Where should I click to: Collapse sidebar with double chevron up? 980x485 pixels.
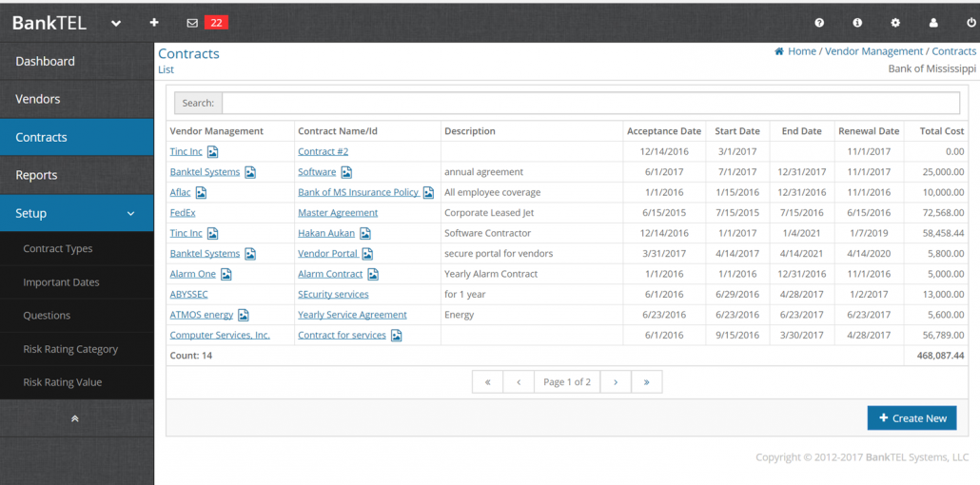[75, 418]
